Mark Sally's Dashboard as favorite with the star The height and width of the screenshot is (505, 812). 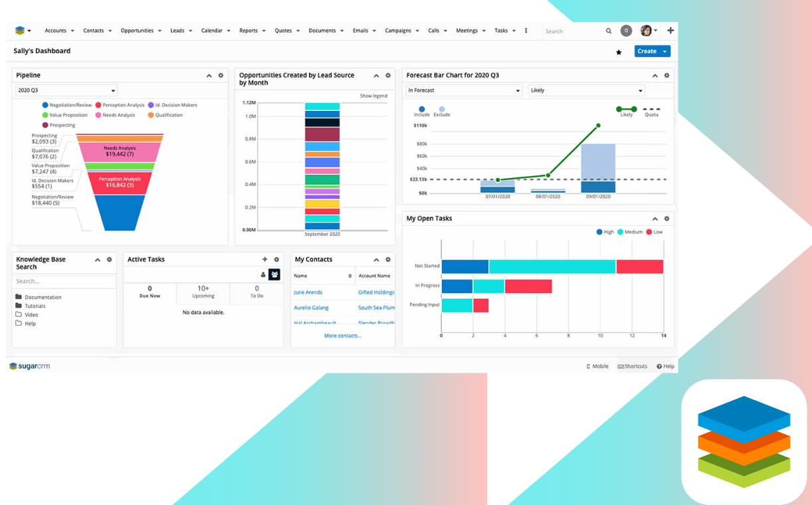[x=619, y=52]
